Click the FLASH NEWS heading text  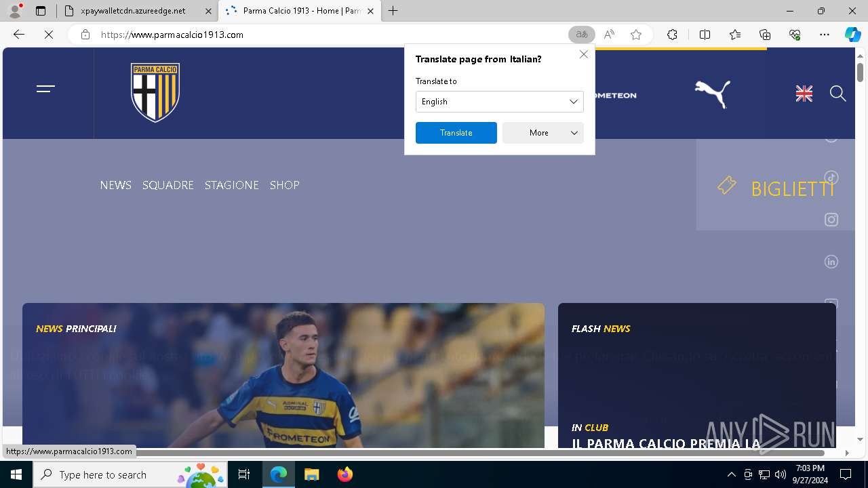(601, 329)
